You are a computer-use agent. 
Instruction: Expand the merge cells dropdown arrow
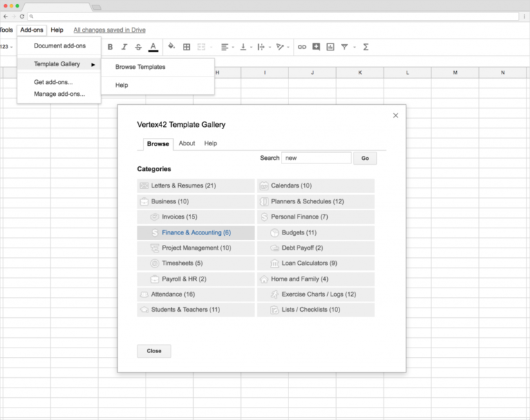tap(211, 48)
